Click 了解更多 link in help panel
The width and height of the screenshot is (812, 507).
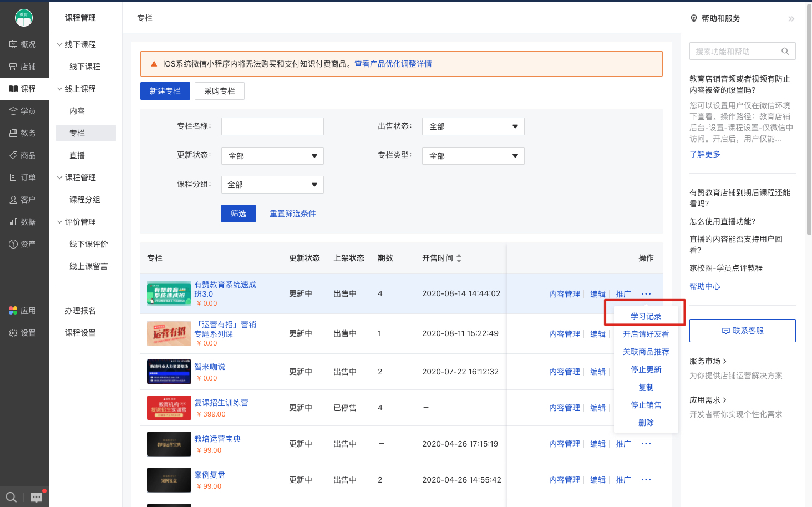point(705,154)
